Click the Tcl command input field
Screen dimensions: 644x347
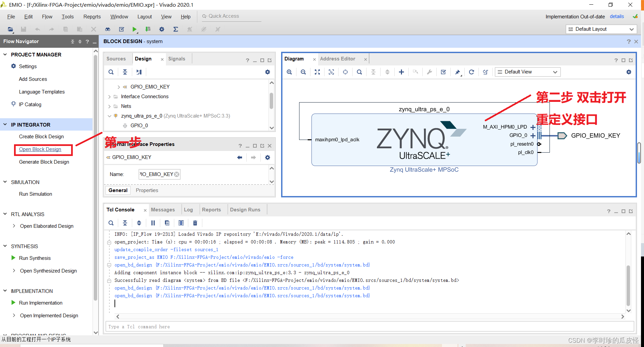[234, 326]
